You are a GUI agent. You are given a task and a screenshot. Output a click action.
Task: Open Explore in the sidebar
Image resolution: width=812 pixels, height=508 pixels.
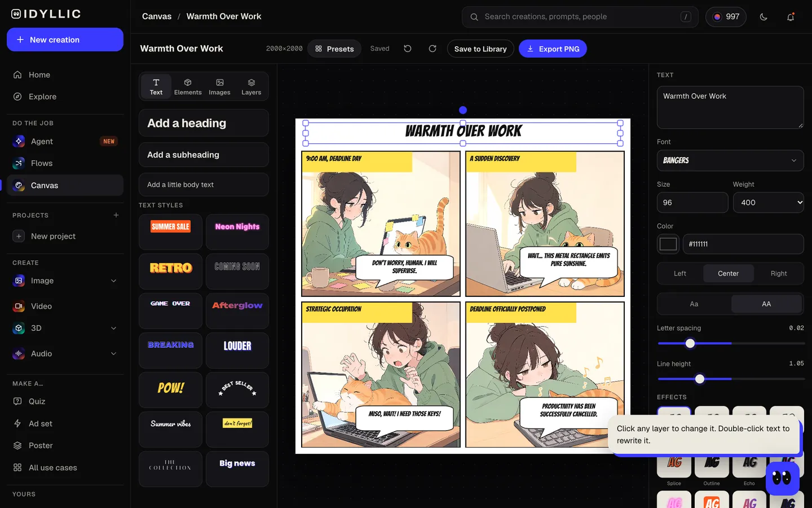coord(65,97)
